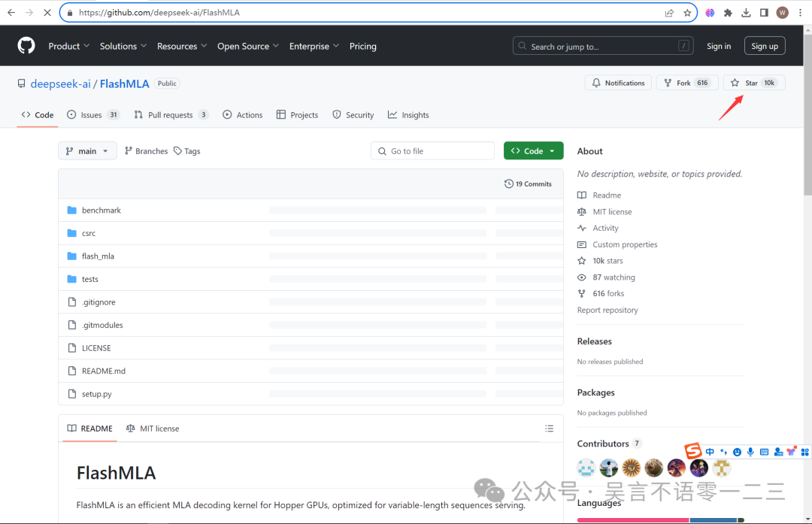Open the Sogou input method S icon

692,451
